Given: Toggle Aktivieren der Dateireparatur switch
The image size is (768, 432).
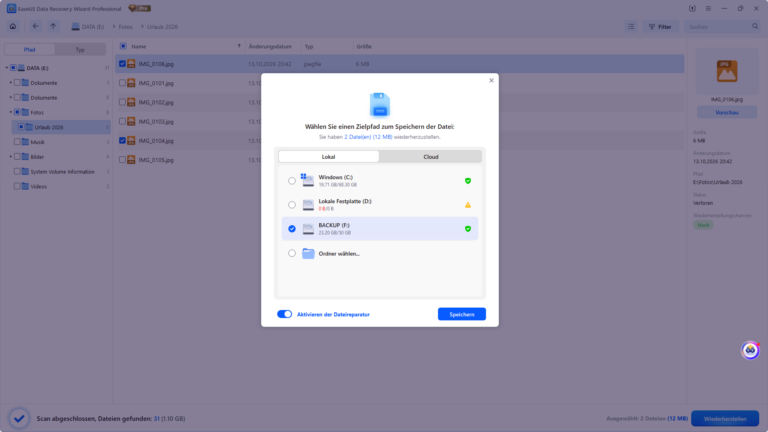Looking at the screenshot, I should [x=285, y=314].
